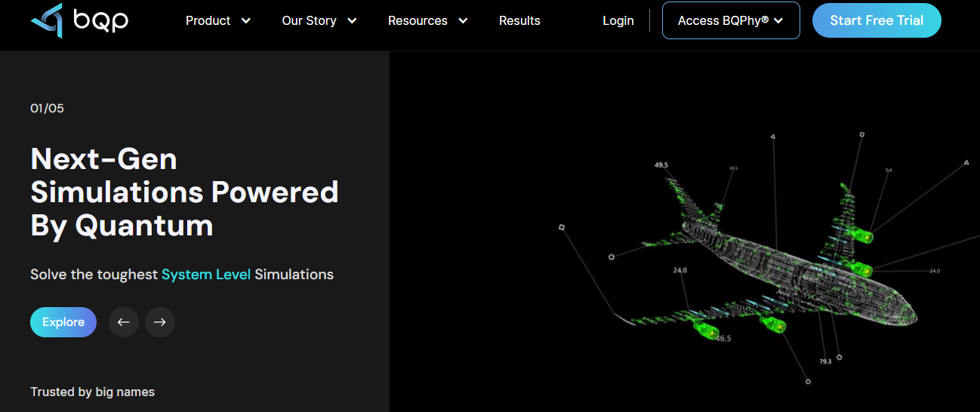Image resolution: width=980 pixels, height=412 pixels.
Task: Click the 01/05 slide counter
Action: 47,109
